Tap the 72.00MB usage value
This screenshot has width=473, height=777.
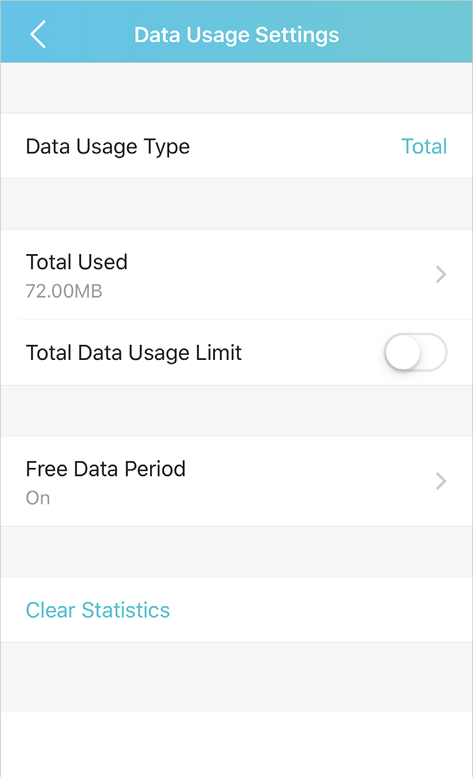(64, 291)
